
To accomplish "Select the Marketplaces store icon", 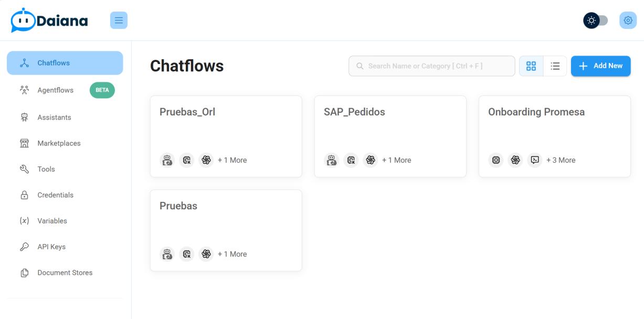I will coord(24,143).
